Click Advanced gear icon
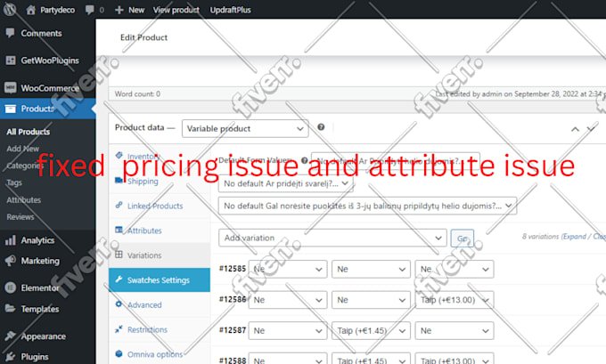 pyautogui.click(x=119, y=303)
